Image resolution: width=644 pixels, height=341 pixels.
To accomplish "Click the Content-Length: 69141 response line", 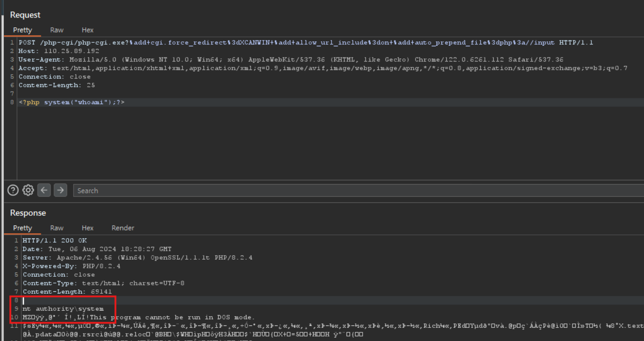I will pyautogui.click(x=67, y=291).
